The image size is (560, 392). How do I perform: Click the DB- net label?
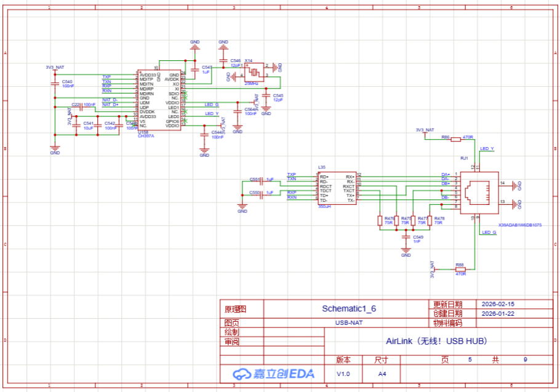coord(446,198)
